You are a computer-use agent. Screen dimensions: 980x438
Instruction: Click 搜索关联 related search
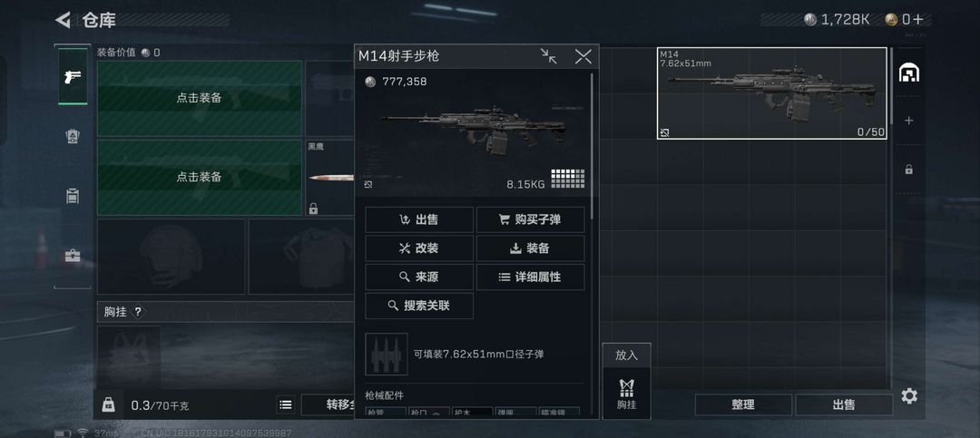click(x=419, y=306)
